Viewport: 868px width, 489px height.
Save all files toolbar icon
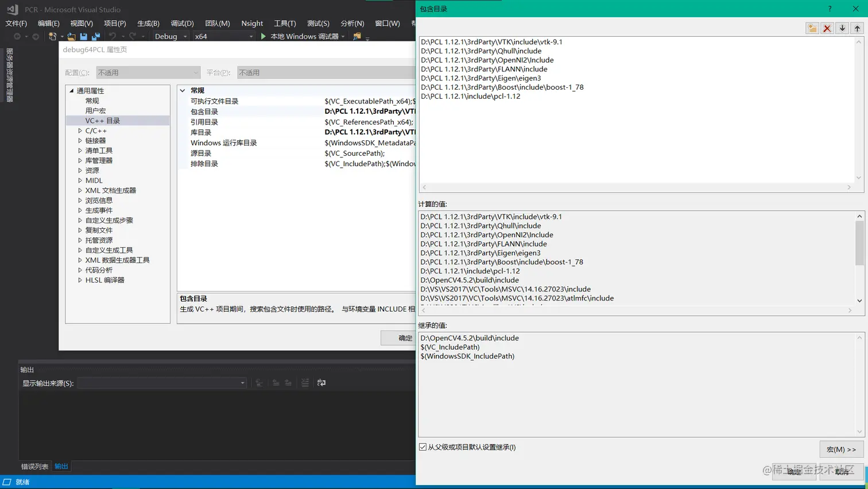coord(96,36)
